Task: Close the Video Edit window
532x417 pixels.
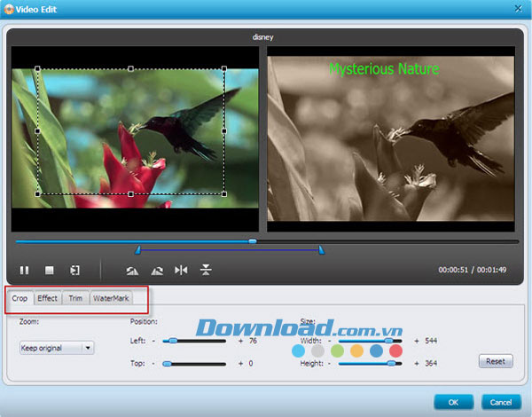Action: pos(519,9)
